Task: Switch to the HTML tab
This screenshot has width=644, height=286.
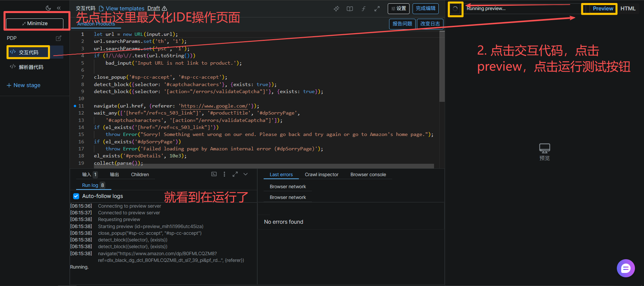Action: pyautogui.click(x=628, y=9)
